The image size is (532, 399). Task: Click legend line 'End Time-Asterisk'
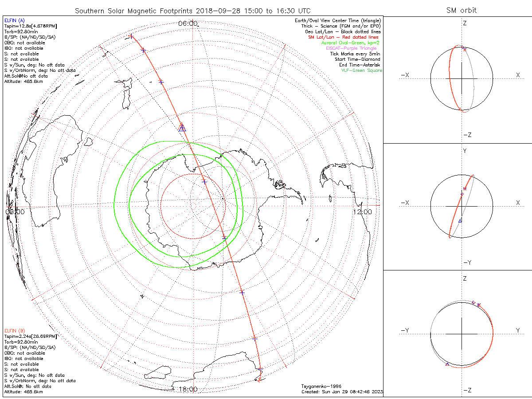[360, 65]
